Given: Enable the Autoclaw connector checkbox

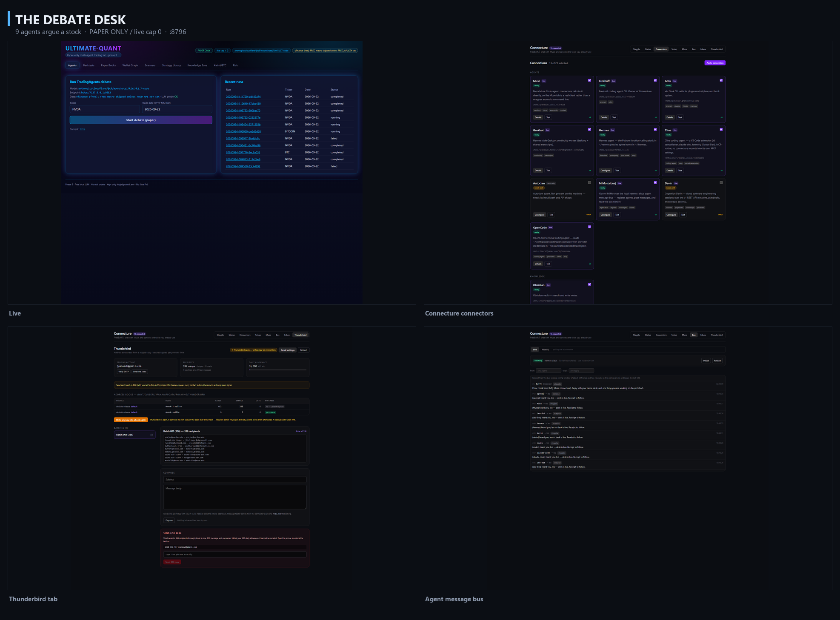Looking at the screenshot, I should (589, 182).
